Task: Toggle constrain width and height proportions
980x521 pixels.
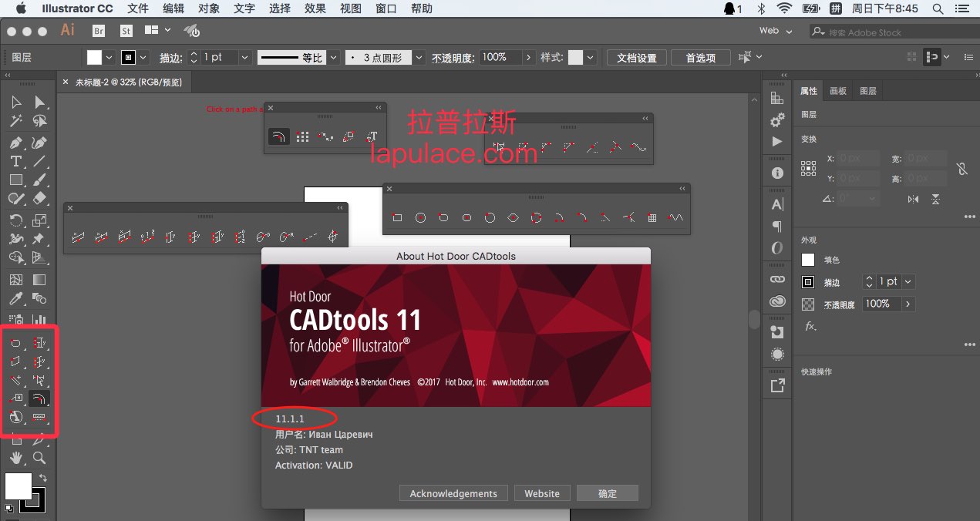Action: click(962, 168)
